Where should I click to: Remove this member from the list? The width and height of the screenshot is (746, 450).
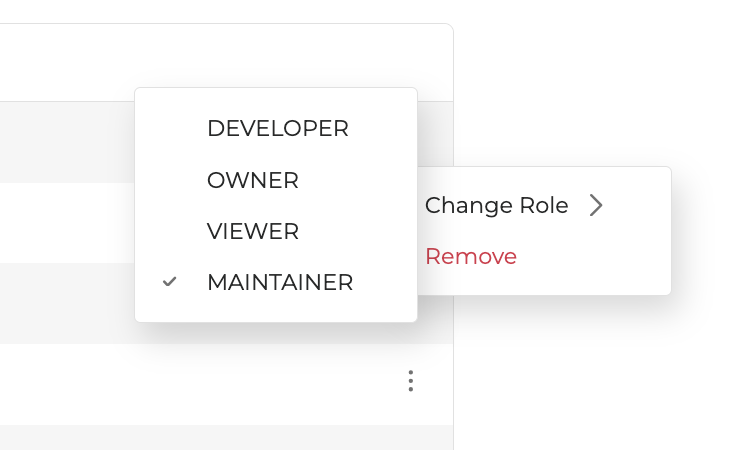pyautogui.click(x=471, y=257)
